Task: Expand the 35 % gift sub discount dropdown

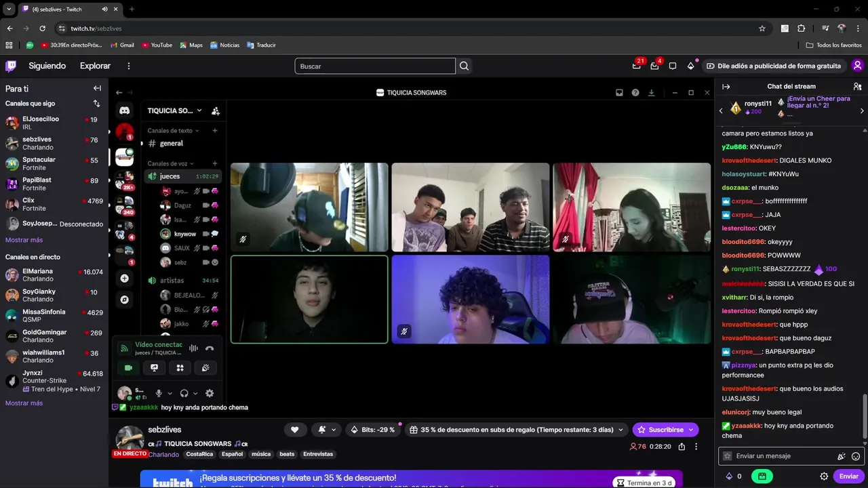Action: pos(620,430)
